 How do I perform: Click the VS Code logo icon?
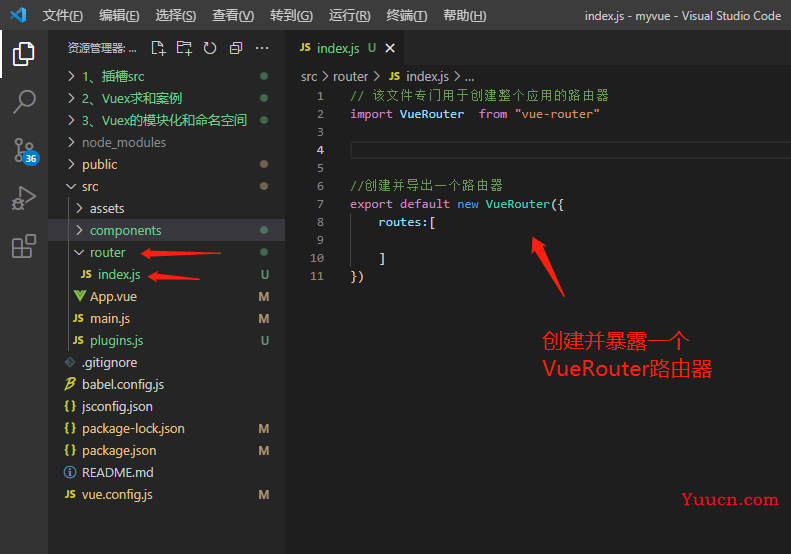pyautogui.click(x=18, y=15)
